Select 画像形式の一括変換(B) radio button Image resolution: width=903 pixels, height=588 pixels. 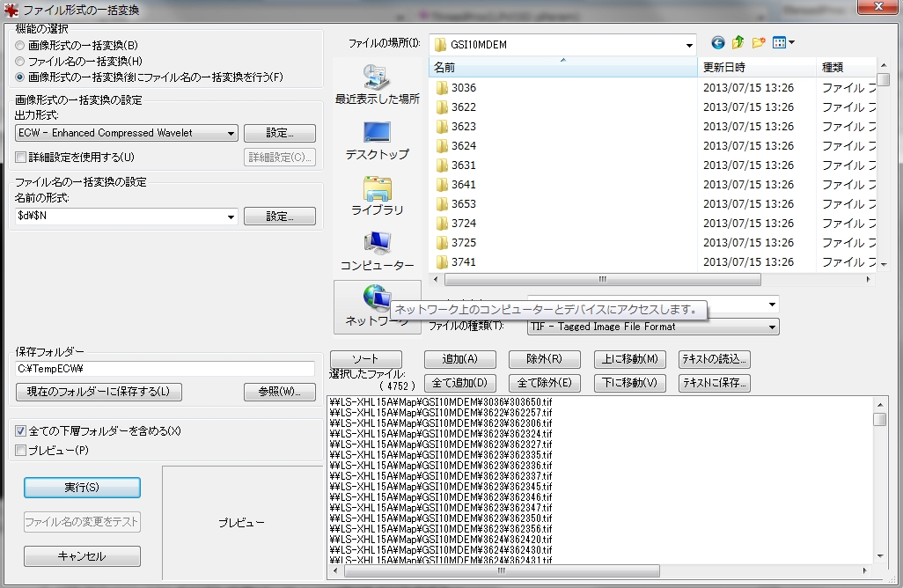tap(20, 45)
